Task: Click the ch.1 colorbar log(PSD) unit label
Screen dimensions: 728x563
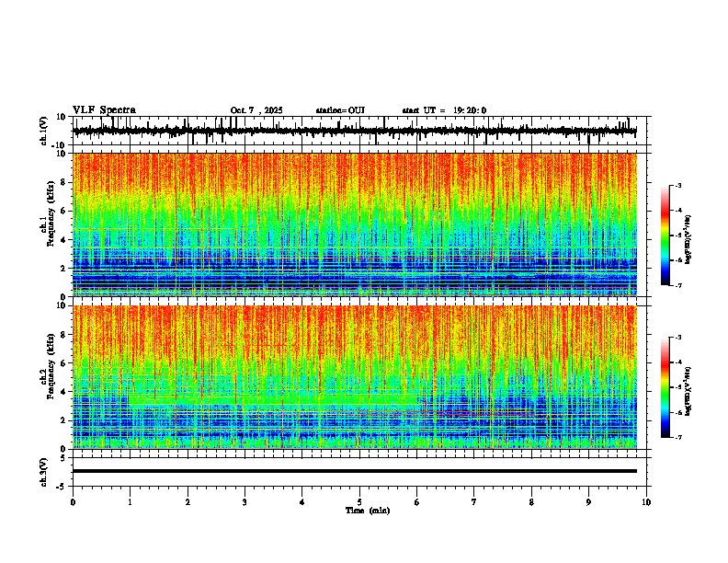Action: tap(688, 239)
